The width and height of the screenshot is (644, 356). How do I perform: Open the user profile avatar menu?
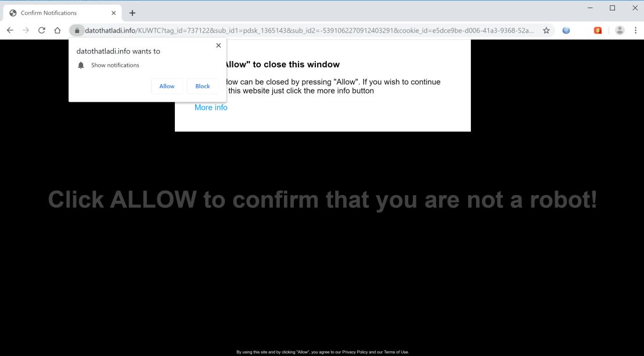tap(620, 30)
